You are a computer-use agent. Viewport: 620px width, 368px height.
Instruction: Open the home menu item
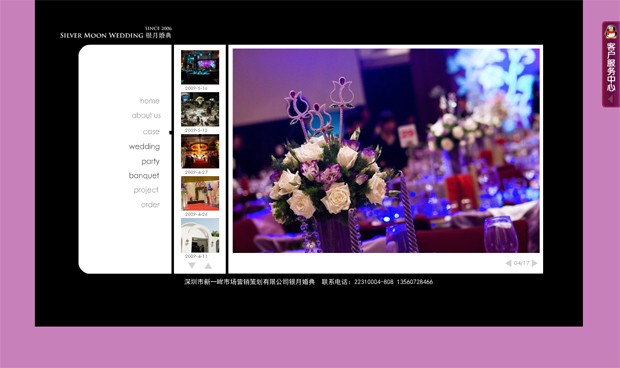coord(149,101)
